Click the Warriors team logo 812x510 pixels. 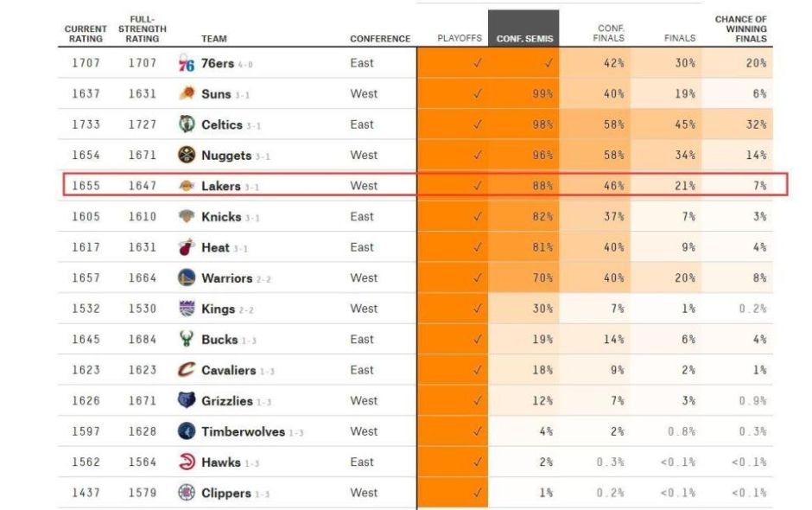coord(186,278)
